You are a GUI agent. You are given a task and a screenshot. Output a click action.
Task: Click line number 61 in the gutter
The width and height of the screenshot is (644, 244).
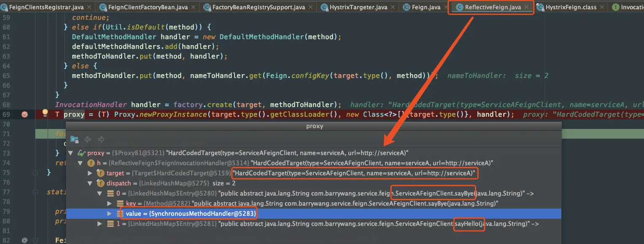point(6,37)
